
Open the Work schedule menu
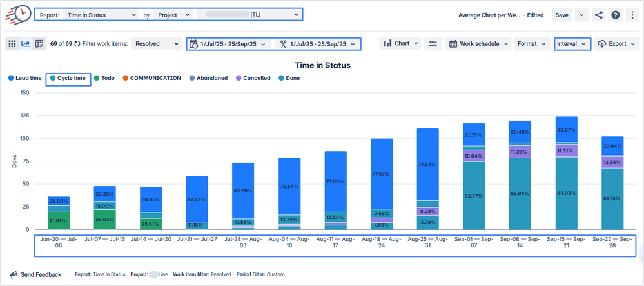(x=478, y=44)
